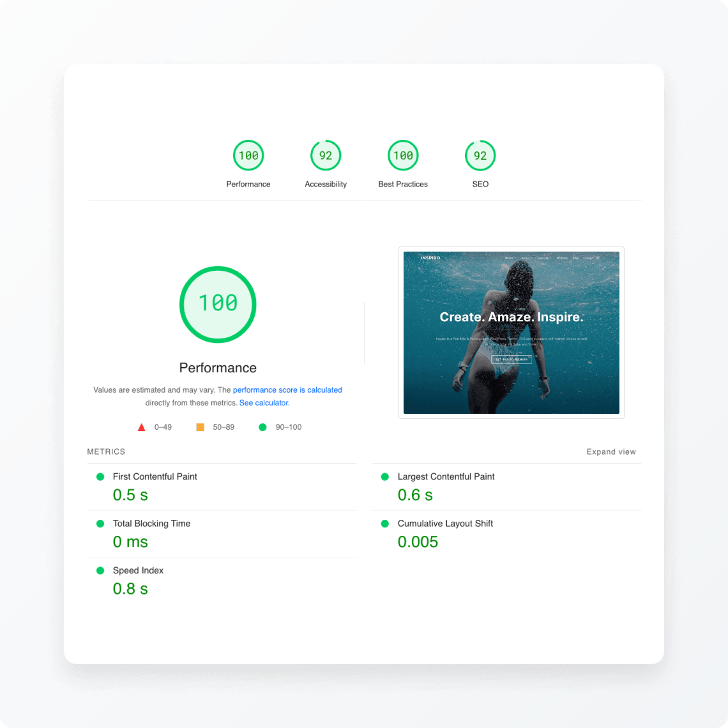The height and width of the screenshot is (728, 728).
Task: Click the 0.6 s Largest Contentful Paint value
Action: tap(415, 495)
